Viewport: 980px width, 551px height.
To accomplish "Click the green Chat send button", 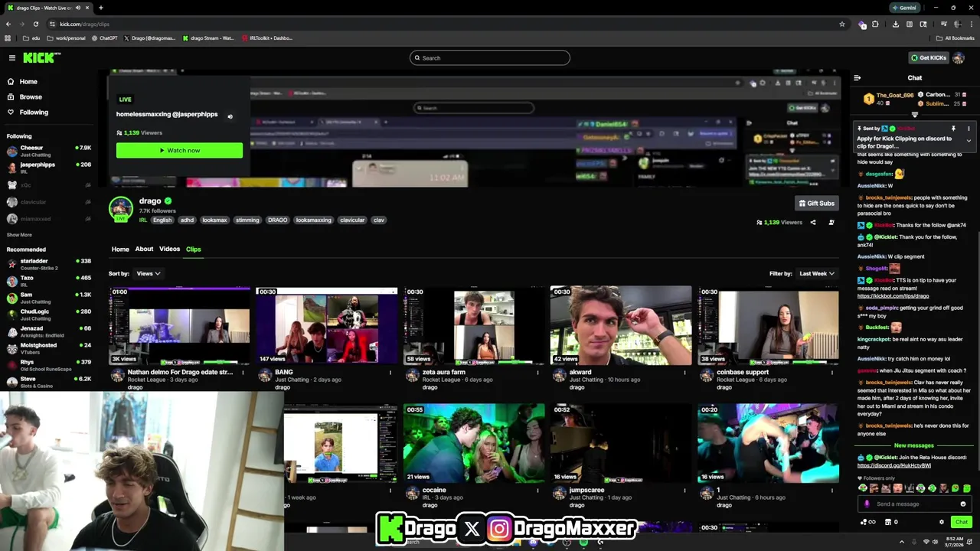I will tap(961, 522).
